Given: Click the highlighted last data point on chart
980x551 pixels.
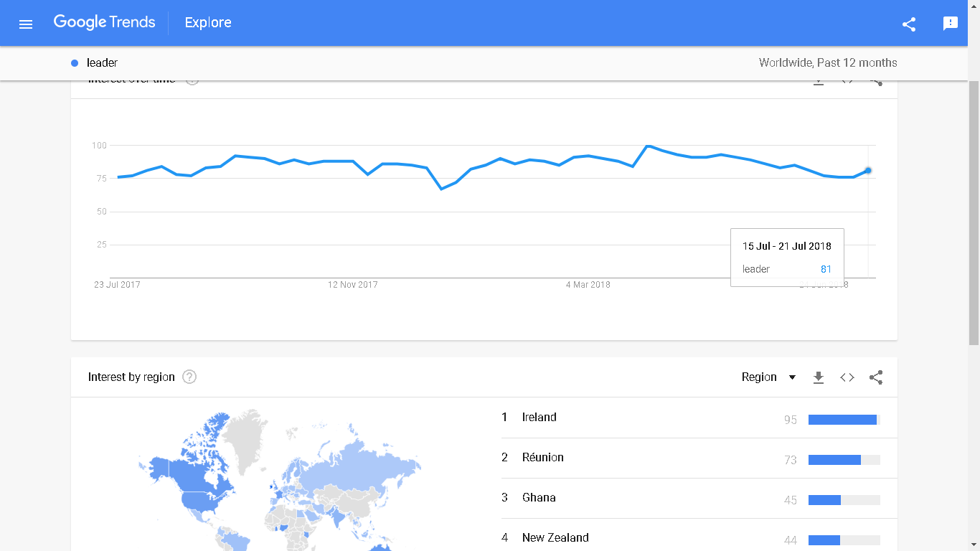Looking at the screenshot, I should pos(868,170).
